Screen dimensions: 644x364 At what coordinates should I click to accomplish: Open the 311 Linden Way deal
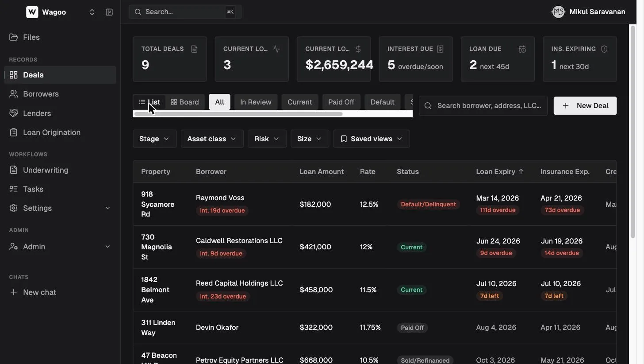tap(158, 328)
